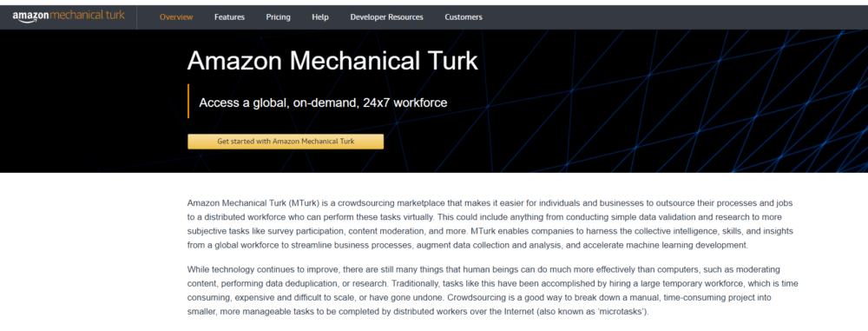This screenshot has width=868, height=331.
Task: Click the paragraph starting Amazon Mechanical Turk (MTurk) is
Action: click(x=491, y=224)
